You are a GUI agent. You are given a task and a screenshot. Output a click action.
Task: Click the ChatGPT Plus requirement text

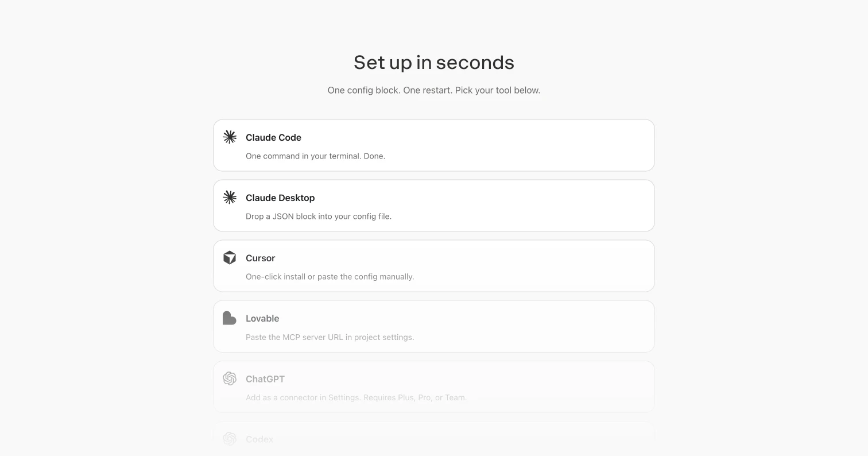coord(356,397)
